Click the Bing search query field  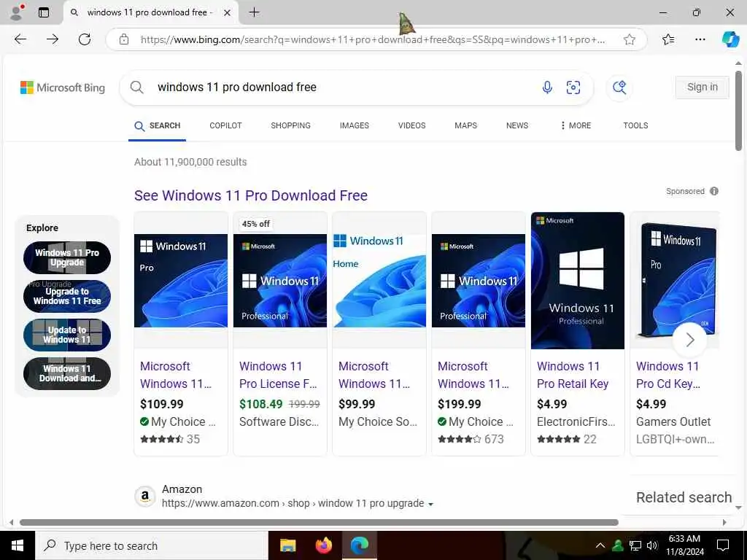coord(343,87)
